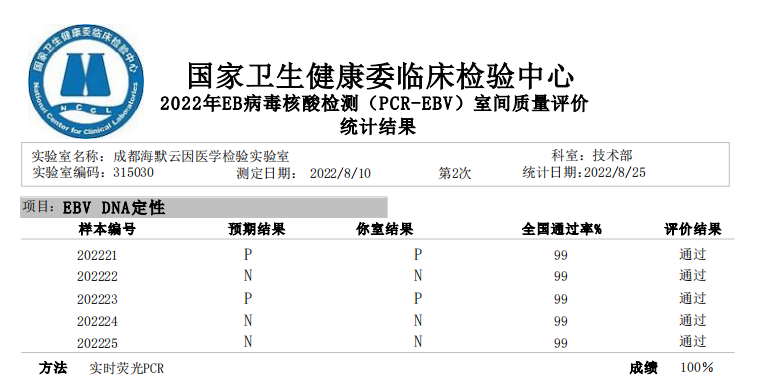Click the 100% score value
The height and width of the screenshot is (379, 765).
point(697,368)
